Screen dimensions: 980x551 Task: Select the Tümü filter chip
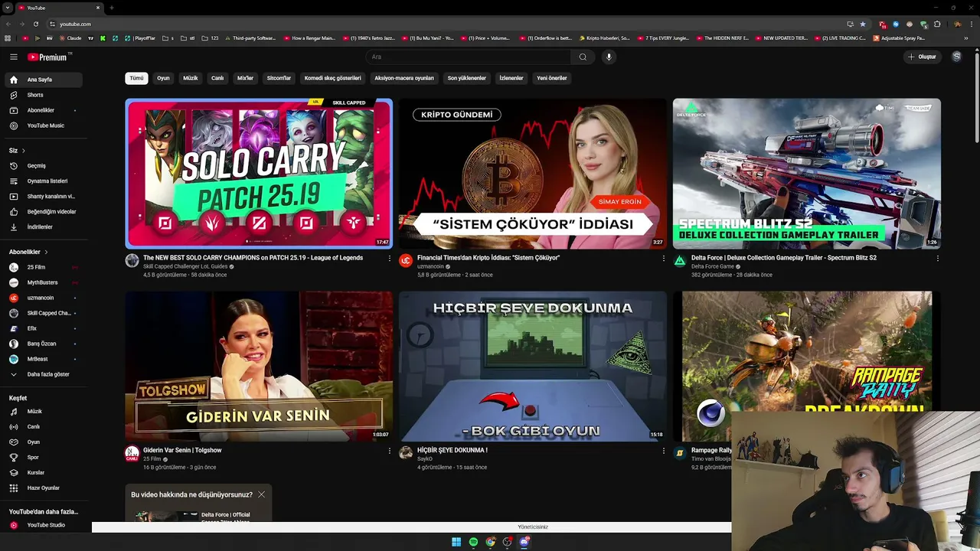click(136, 78)
